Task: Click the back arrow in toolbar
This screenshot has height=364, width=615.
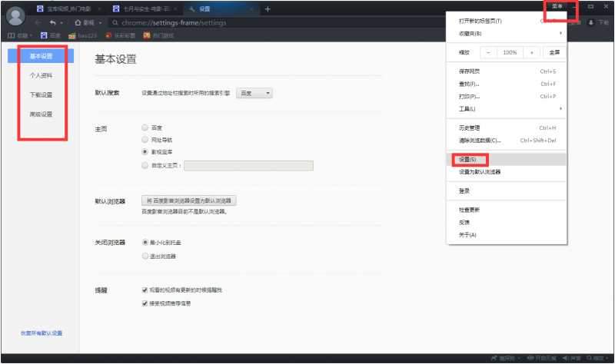Action: coord(38,23)
